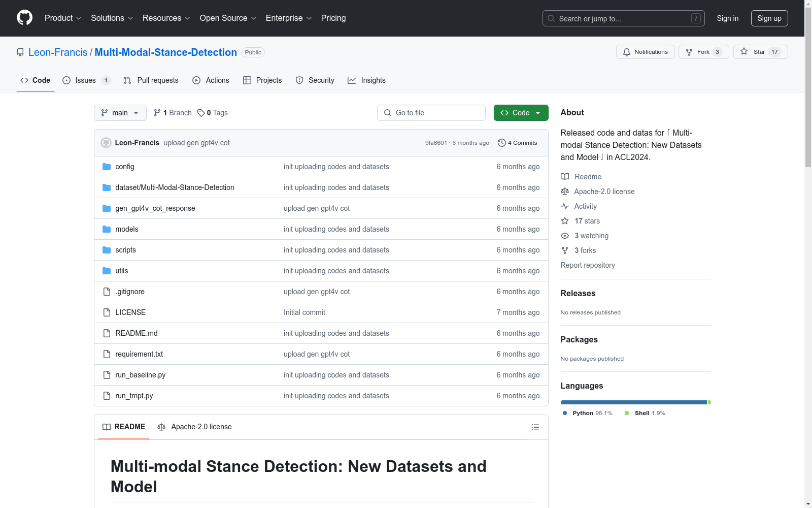The image size is (812, 508).
Task: Click the Shell 1.9% language link
Action: point(645,413)
